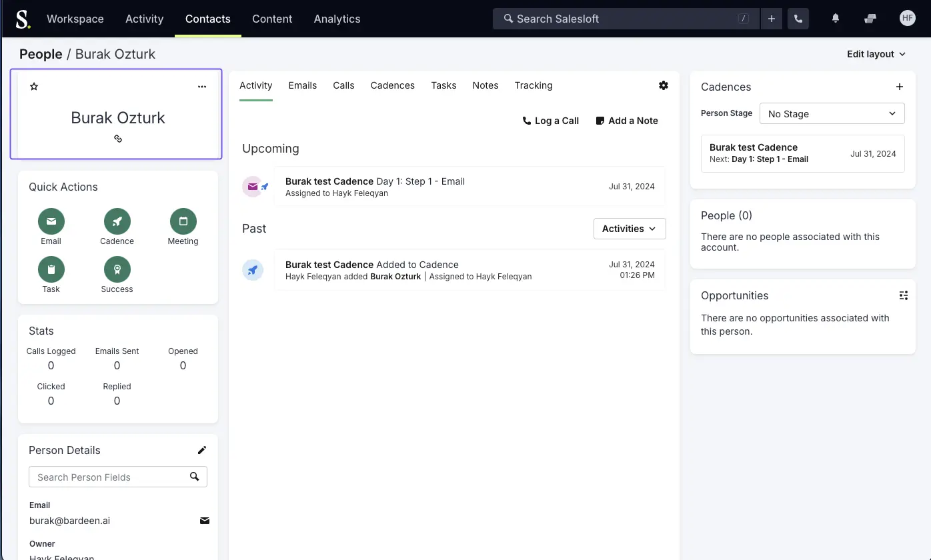
Task: Click Burak Ozturk name on profile card
Action: point(118,118)
